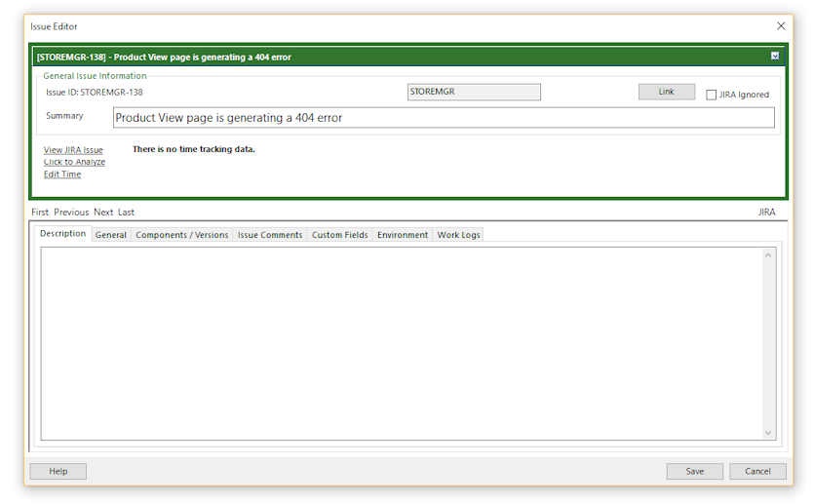This screenshot has width=814, height=504.
Task: Navigate to the Next issue
Action: pyautogui.click(x=103, y=213)
